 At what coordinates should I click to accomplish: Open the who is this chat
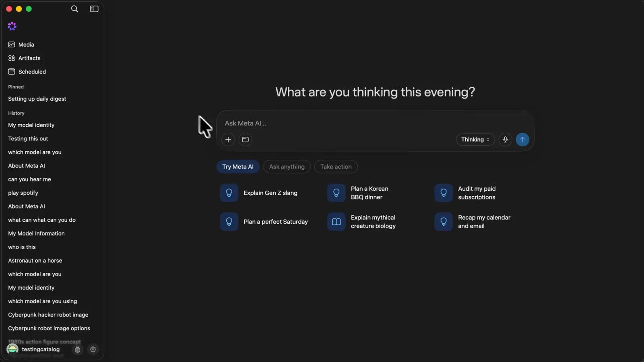(x=22, y=247)
